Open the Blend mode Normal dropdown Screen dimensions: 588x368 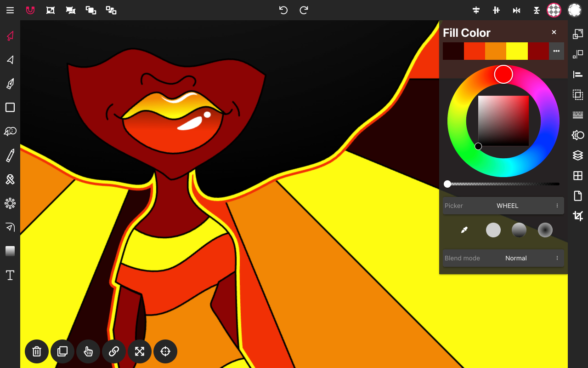click(503, 258)
